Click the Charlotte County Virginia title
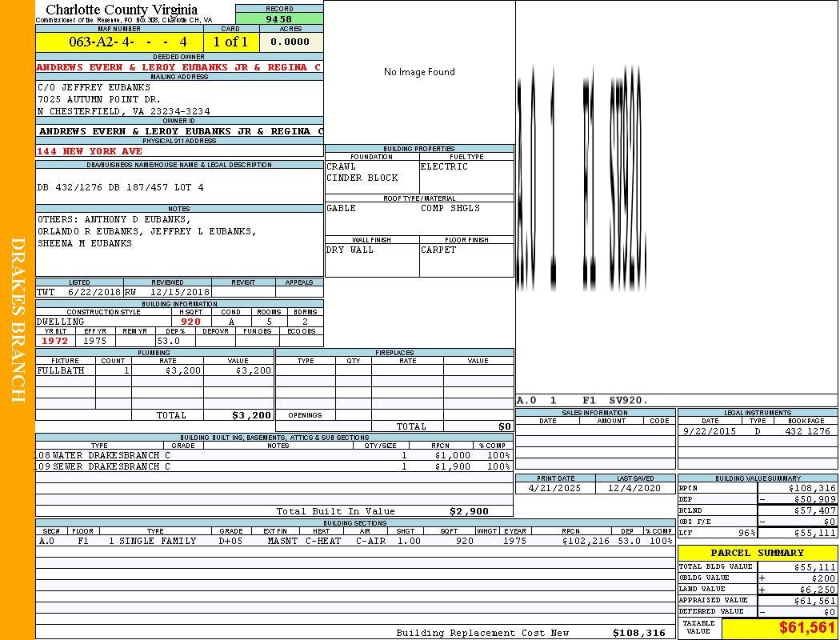Image resolution: width=840 pixels, height=640 pixels. 122,10
